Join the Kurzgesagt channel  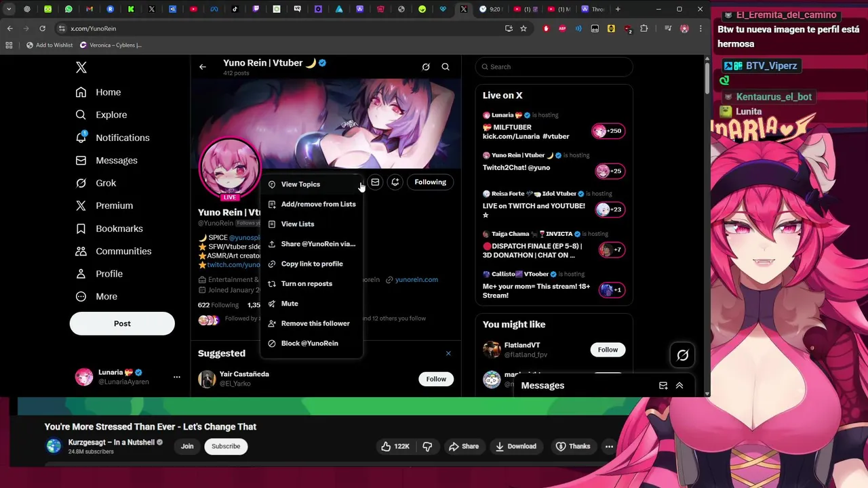click(187, 446)
